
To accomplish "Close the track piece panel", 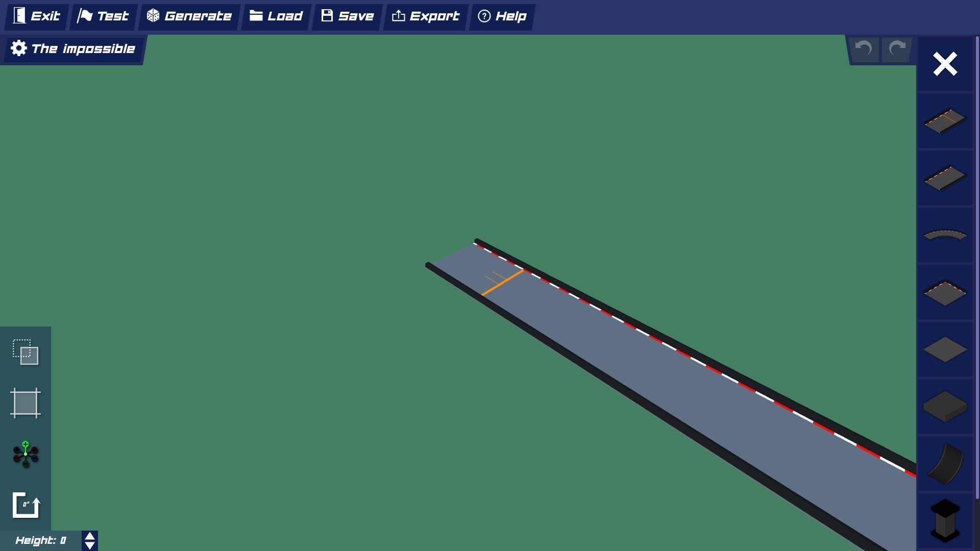I will pos(944,64).
